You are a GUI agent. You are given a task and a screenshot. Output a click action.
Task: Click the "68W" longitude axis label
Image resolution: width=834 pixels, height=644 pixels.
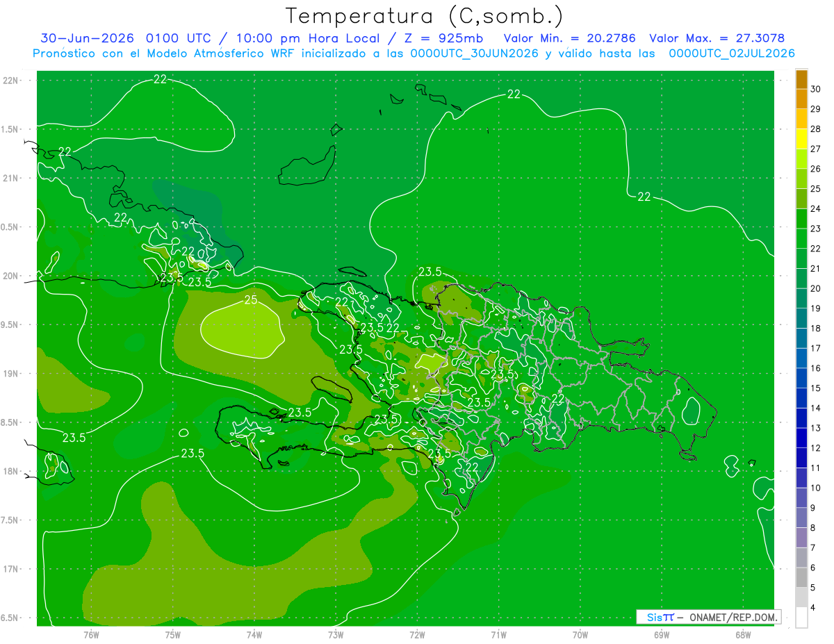(743, 634)
